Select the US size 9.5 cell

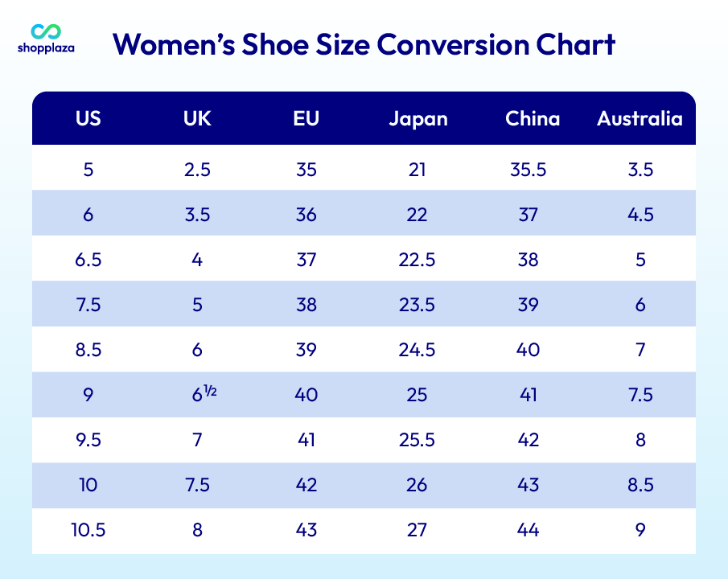pyautogui.click(x=88, y=440)
